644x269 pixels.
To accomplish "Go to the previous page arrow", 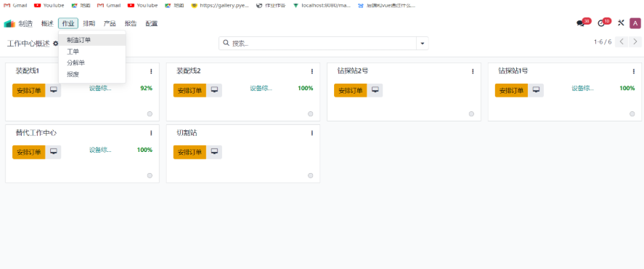I will point(621,41).
